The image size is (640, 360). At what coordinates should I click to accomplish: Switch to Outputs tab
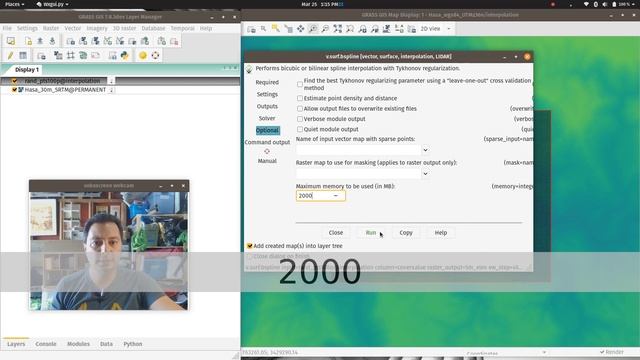[267, 106]
